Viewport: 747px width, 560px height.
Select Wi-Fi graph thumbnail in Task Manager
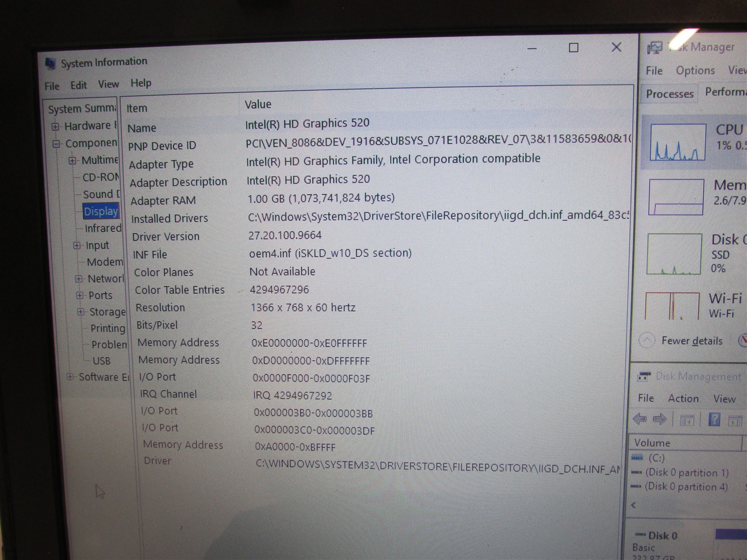(672, 306)
